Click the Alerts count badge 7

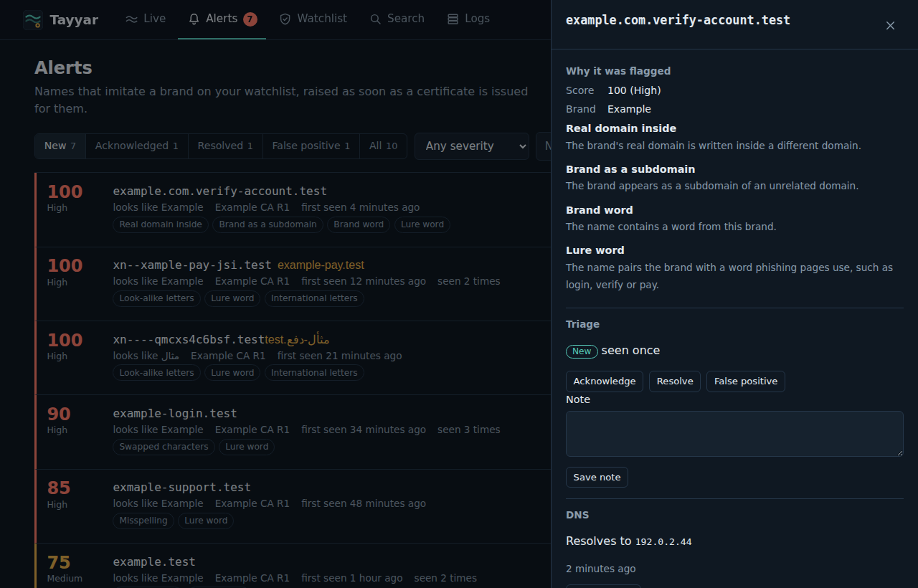pos(250,19)
